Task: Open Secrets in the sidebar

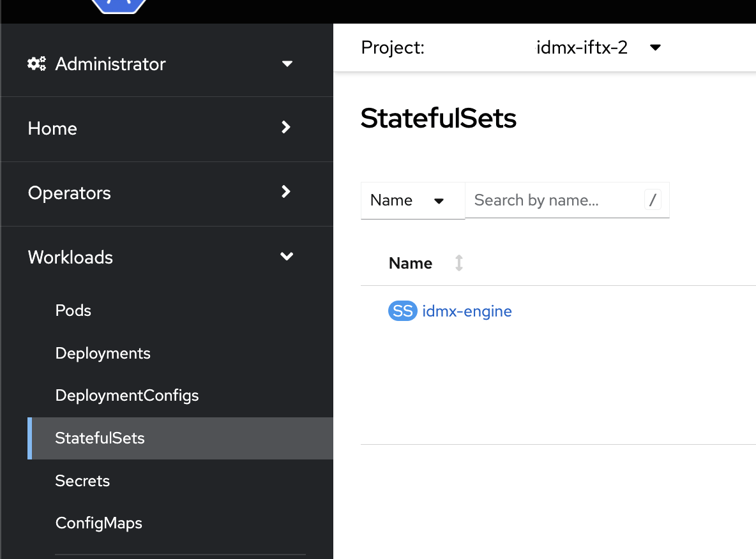Action: click(82, 481)
